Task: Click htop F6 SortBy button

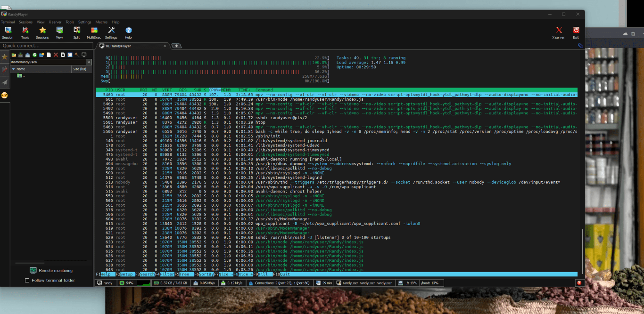Action: coord(204,274)
